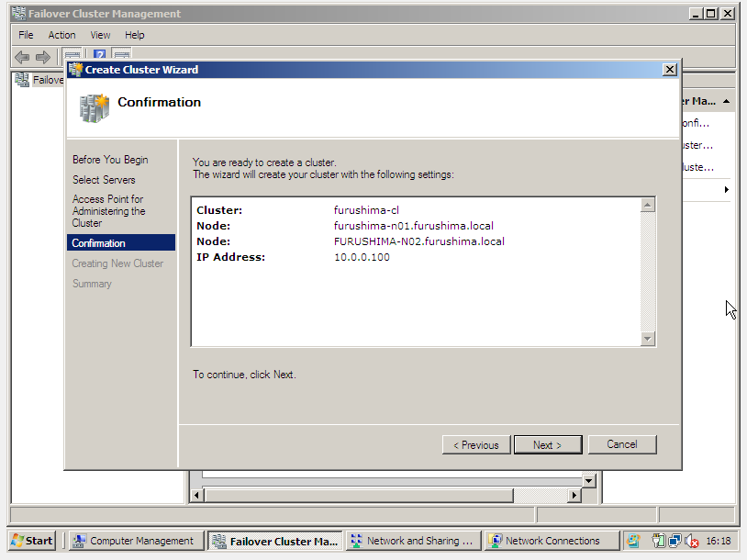The width and height of the screenshot is (747, 560).
Task: Open the network status tray icon
Action: coord(675,541)
